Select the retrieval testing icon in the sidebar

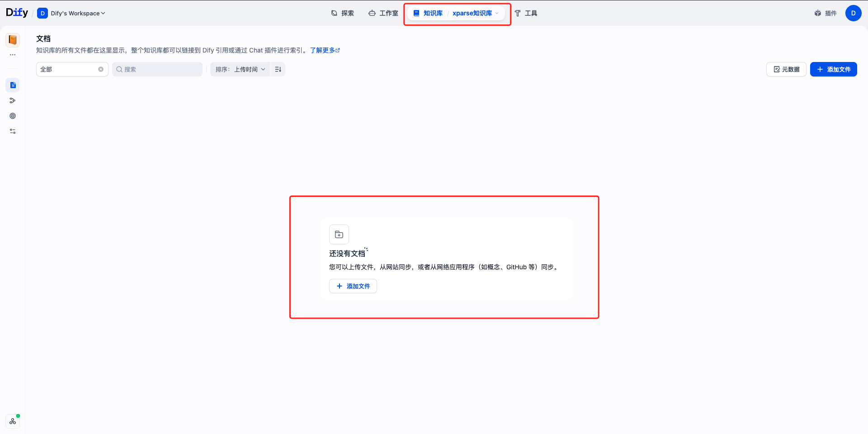pyautogui.click(x=13, y=100)
